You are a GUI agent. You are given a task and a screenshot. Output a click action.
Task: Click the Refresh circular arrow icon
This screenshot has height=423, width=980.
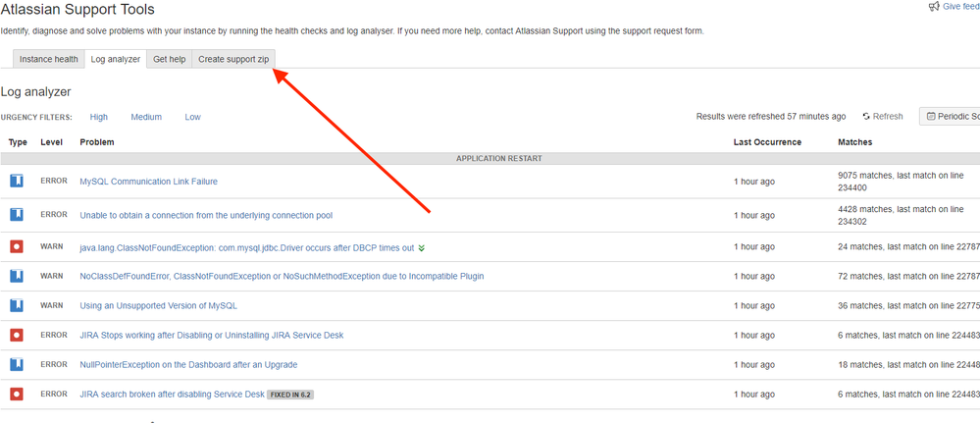[x=866, y=117]
